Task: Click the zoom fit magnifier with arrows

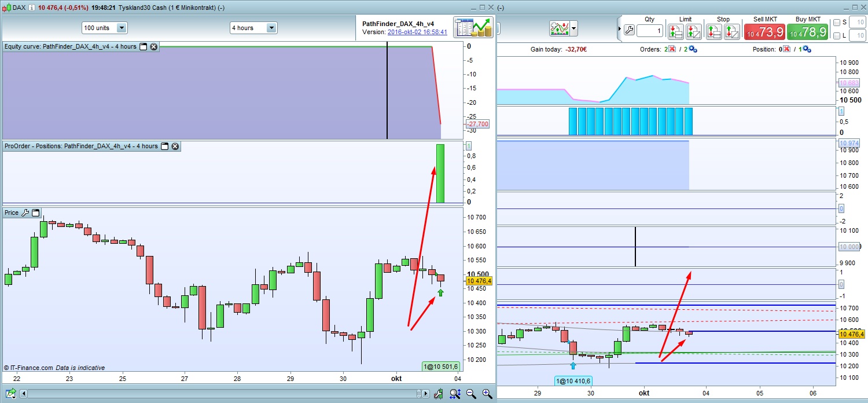Action: (455, 394)
